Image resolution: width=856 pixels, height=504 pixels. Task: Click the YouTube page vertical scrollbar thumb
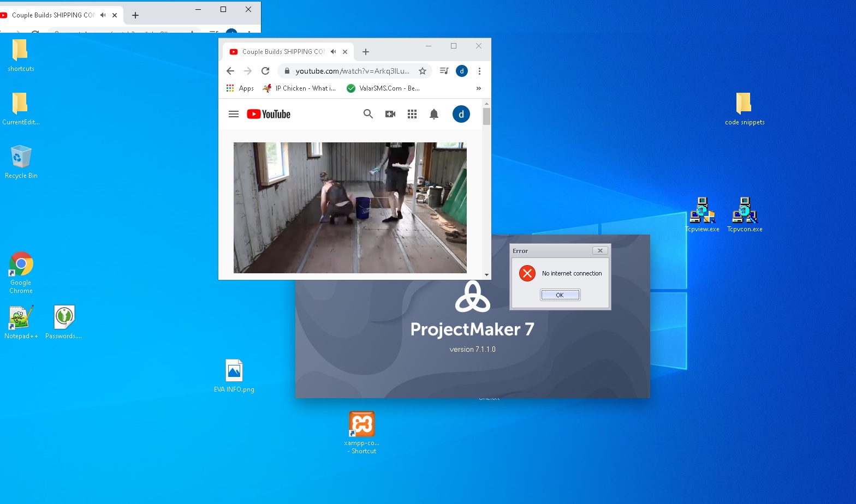(486, 116)
